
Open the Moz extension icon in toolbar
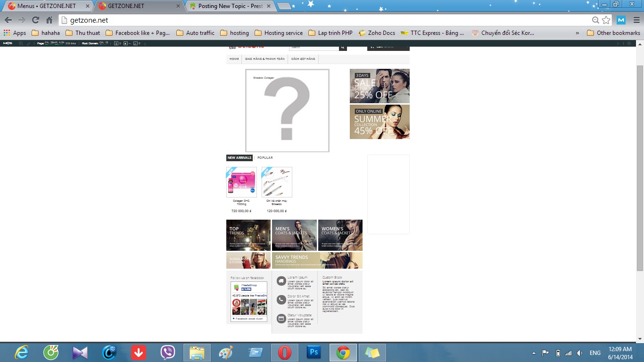click(621, 20)
